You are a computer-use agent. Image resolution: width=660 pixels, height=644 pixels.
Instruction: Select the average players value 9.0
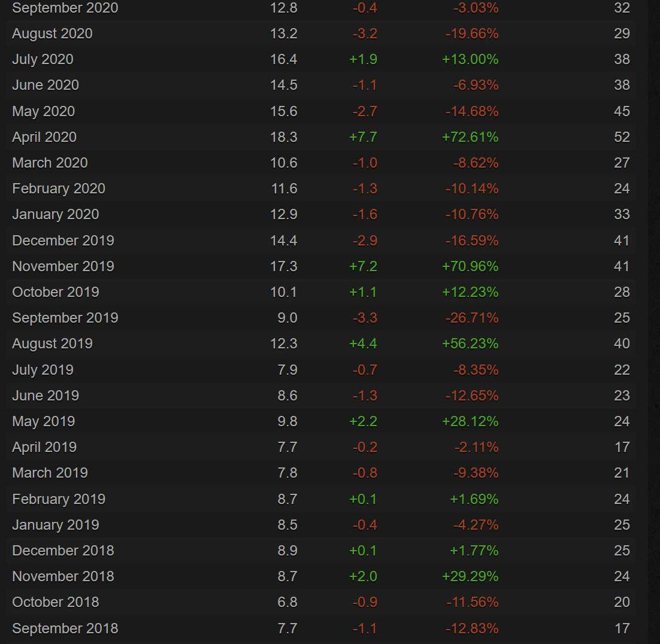click(287, 318)
